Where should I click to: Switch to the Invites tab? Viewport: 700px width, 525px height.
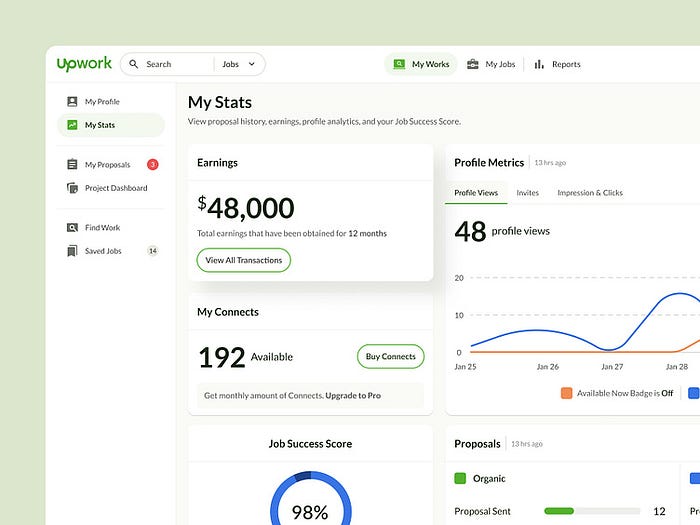(528, 193)
